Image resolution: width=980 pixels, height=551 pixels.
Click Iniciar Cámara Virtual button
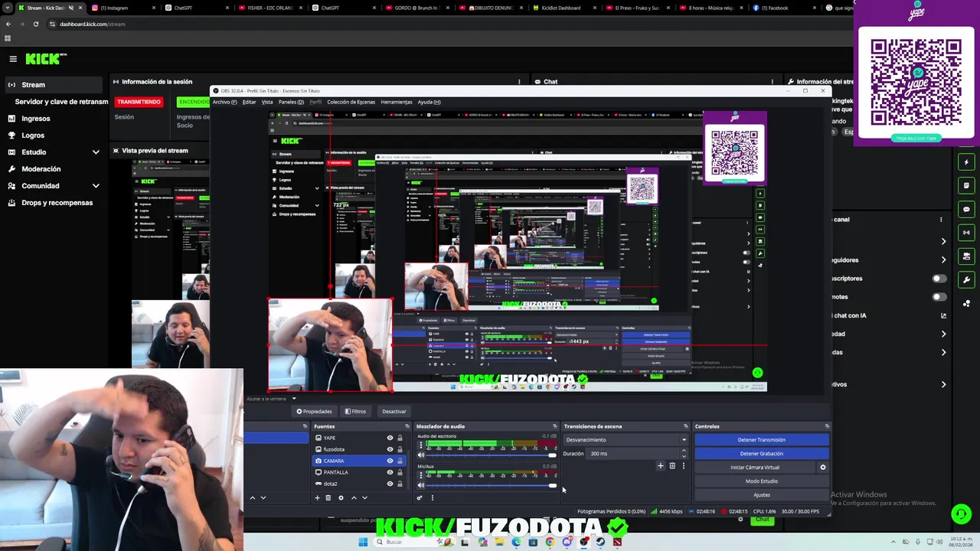coord(755,468)
